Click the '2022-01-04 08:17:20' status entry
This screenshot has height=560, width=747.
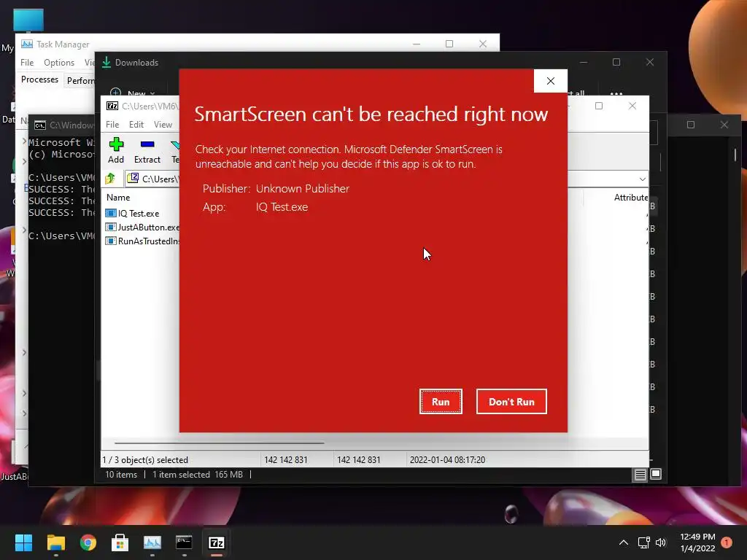(x=447, y=460)
